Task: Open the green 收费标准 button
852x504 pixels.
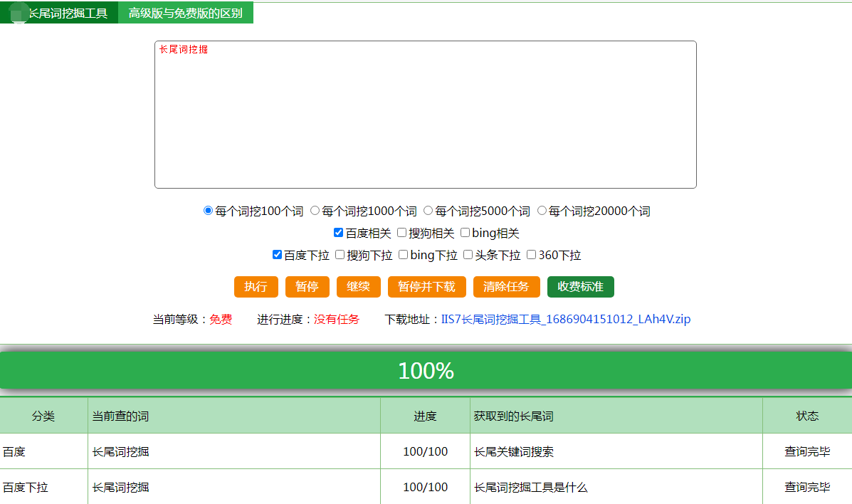Action: pos(580,287)
